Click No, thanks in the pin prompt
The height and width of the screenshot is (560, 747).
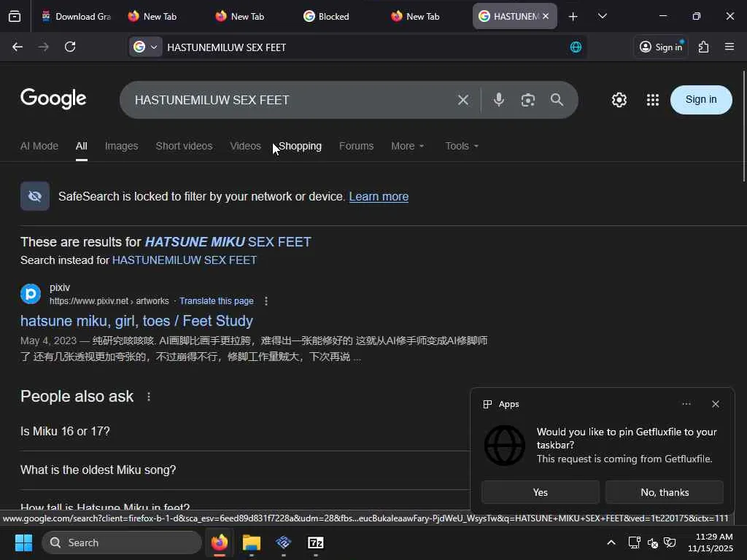[665, 492]
